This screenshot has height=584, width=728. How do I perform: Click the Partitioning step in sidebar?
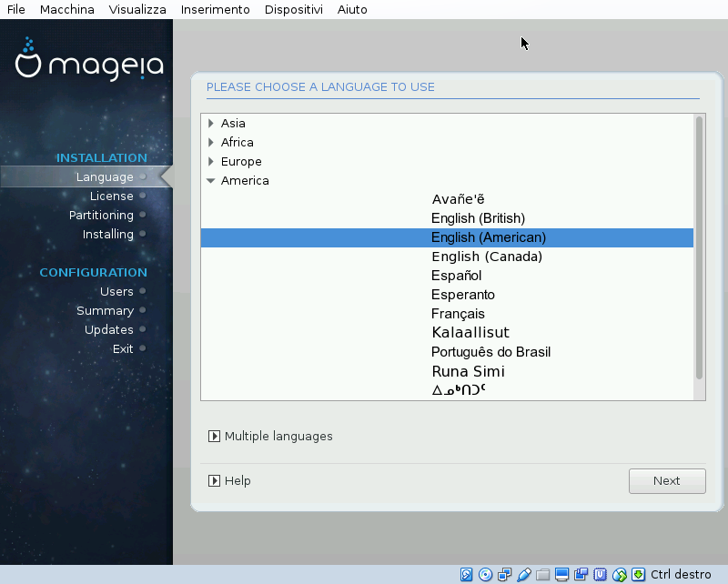pyautogui.click(x=101, y=215)
